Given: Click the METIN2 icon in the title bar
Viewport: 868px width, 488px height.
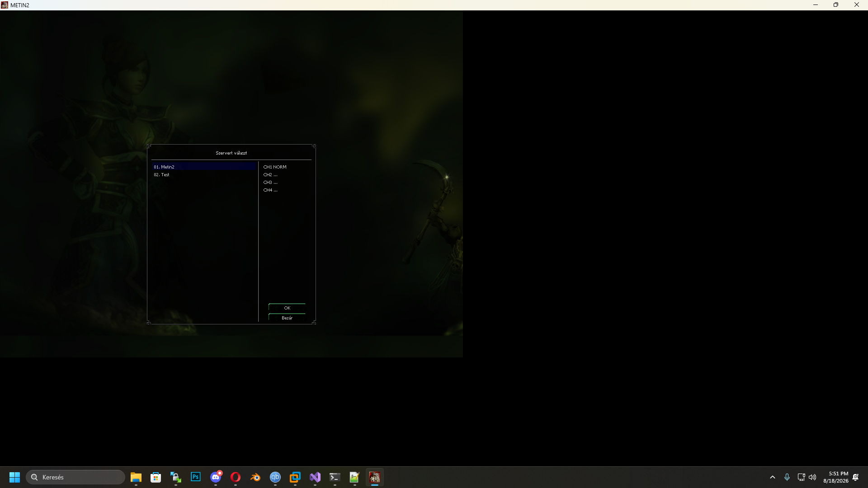Looking at the screenshot, I should click(5, 5).
